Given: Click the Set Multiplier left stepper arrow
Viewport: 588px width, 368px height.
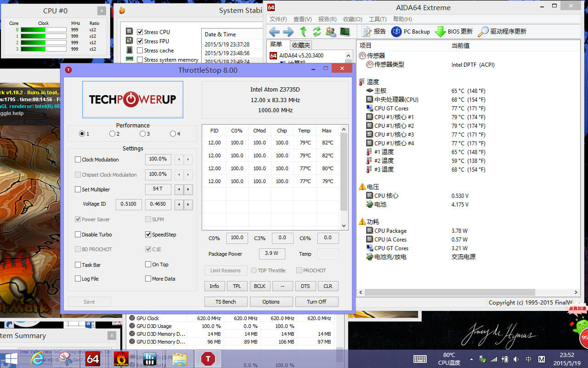Looking at the screenshot, I should [179, 190].
